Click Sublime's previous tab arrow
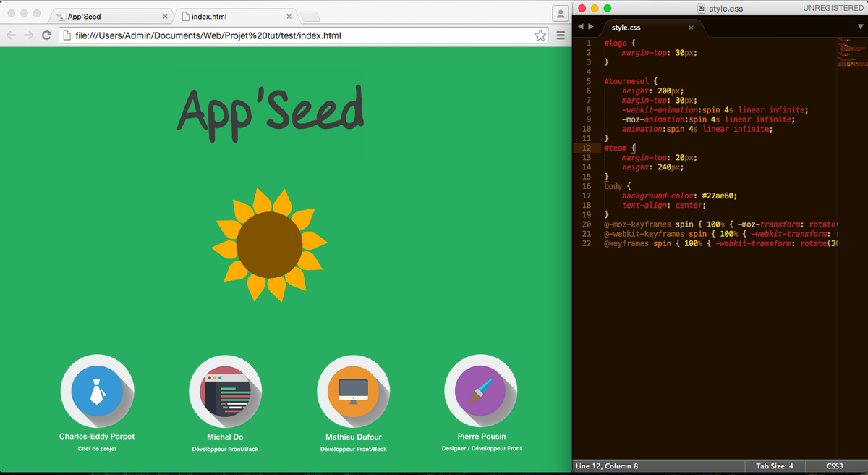 (581, 27)
